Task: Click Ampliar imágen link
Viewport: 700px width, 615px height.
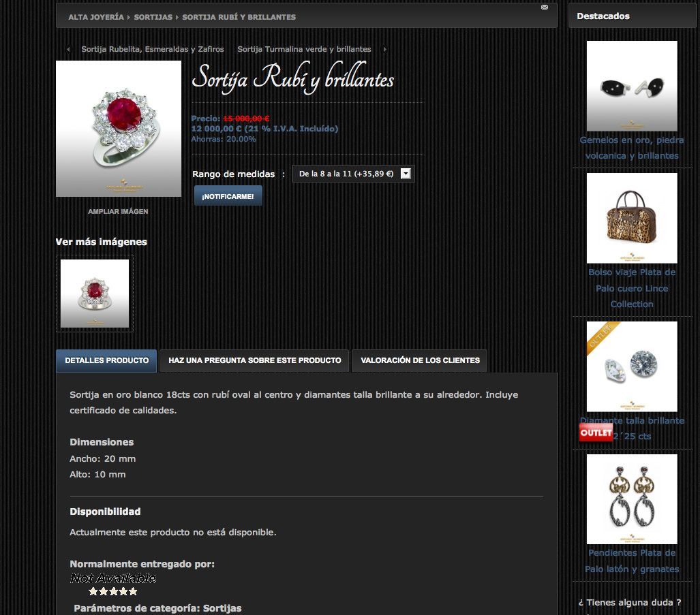Action: coord(118,211)
